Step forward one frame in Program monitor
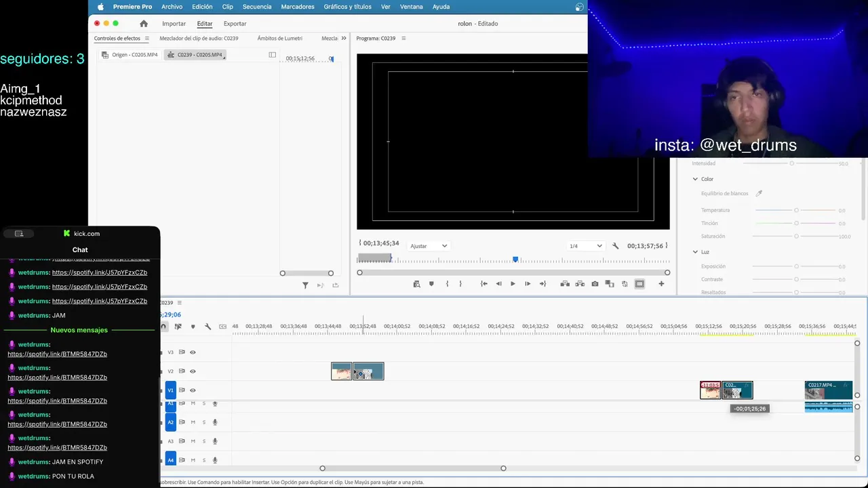The height and width of the screenshot is (488, 868). tap(528, 284)
